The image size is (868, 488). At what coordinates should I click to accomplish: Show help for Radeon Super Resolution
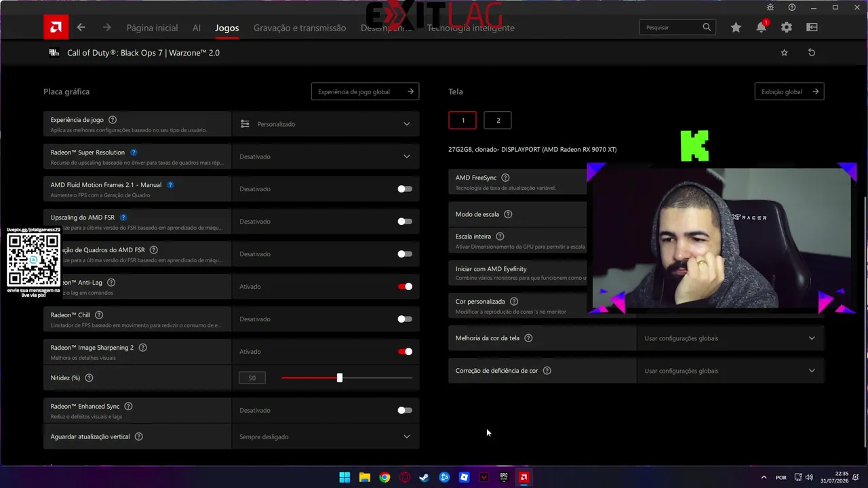click(x=134, y=152)
